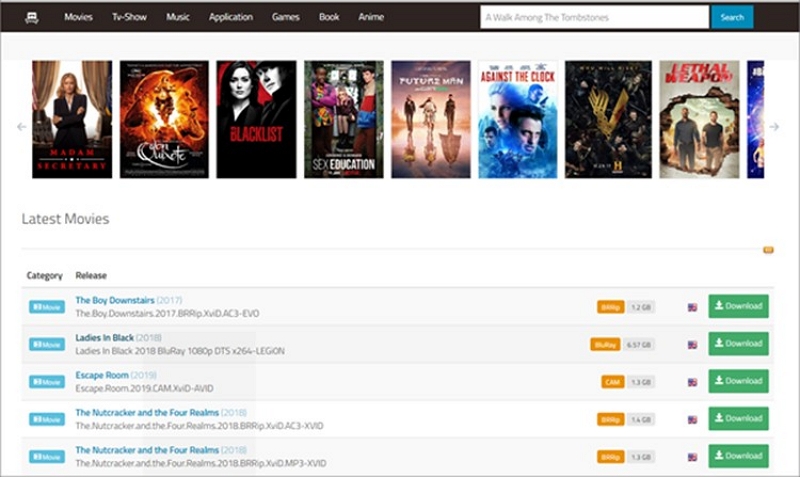Open The Nutcracker link in AC3-XVID row
Image resolution: width=800 pixels, height=477 pixels.
(147, 412)
